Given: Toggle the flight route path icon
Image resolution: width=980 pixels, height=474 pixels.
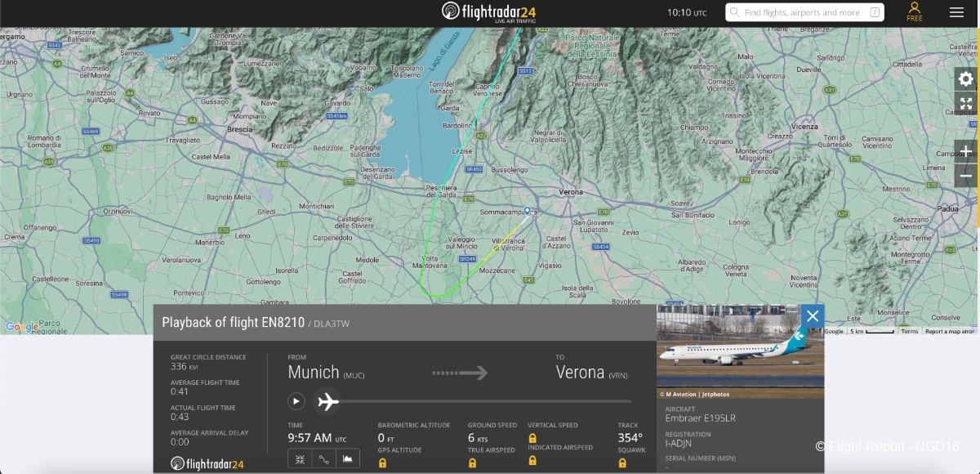Looking at the screenshot, I should (x=323, y=459).
